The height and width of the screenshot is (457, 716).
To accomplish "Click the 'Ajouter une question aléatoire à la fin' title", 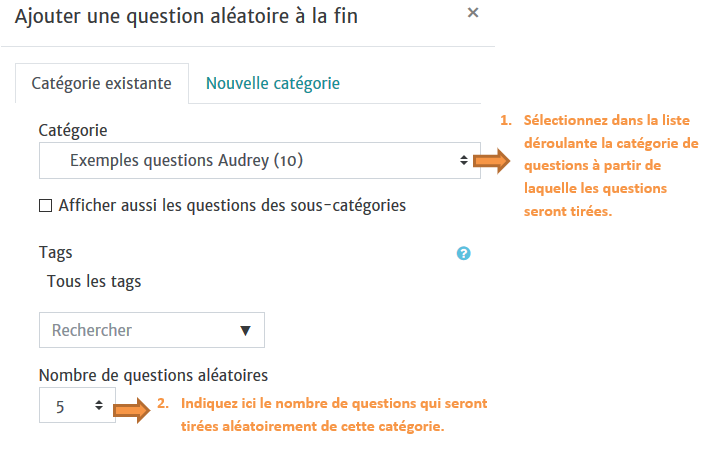I will click(186, 15).
